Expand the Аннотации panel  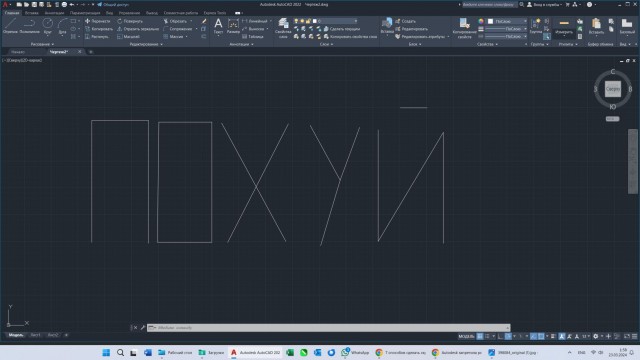tap(241, 44)
